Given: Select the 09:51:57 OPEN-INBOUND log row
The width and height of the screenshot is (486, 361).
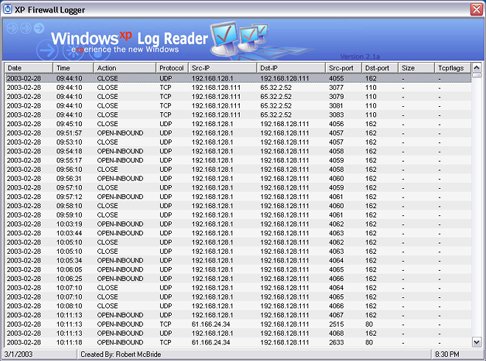Looking at the screenshot, I should (x=238, y=133).
